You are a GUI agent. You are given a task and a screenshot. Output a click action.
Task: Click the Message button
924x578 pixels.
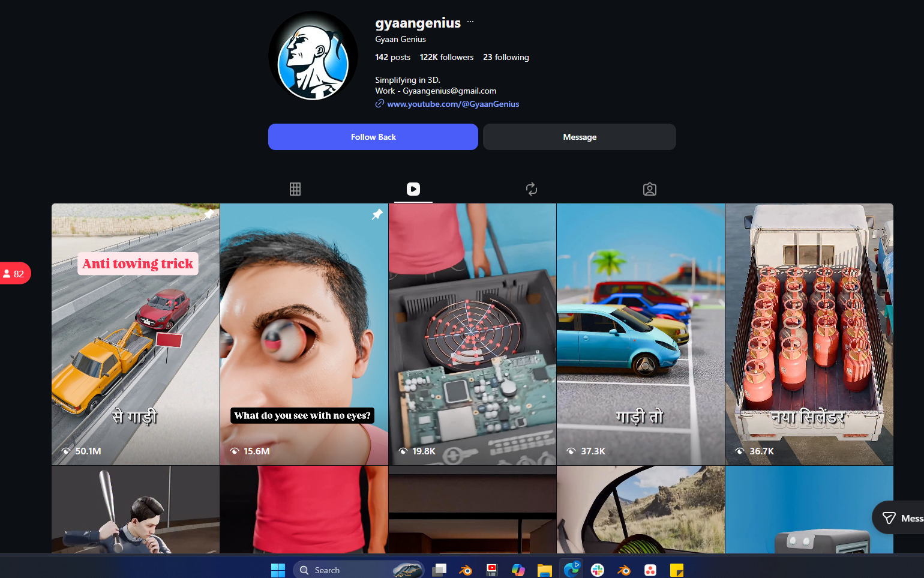[x=580, y=137]
